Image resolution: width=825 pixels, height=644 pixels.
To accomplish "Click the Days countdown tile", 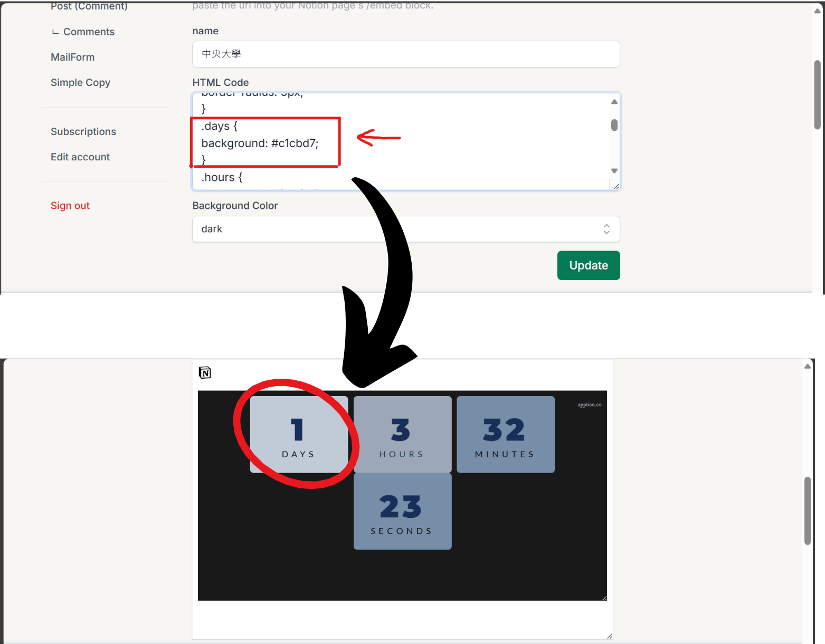I will coord(299,434).
